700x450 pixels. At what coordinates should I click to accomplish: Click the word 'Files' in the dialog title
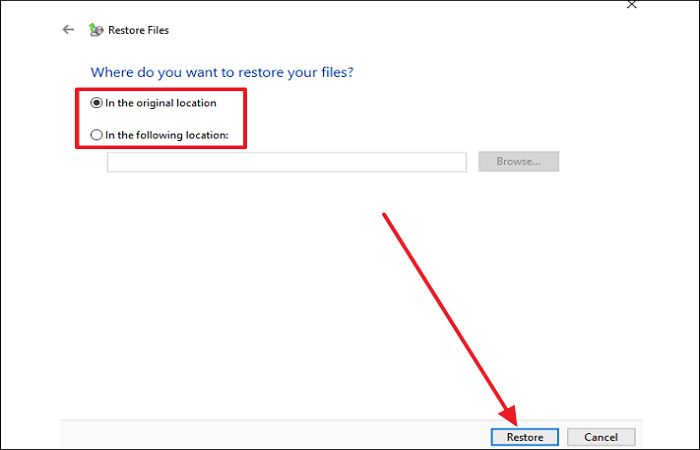pos(158,30)
